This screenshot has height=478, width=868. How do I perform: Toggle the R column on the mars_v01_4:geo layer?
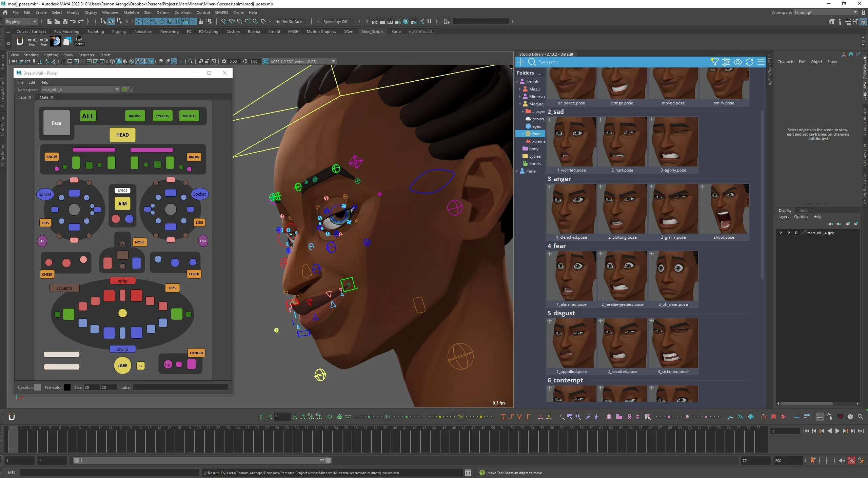[x=796, y=233]
